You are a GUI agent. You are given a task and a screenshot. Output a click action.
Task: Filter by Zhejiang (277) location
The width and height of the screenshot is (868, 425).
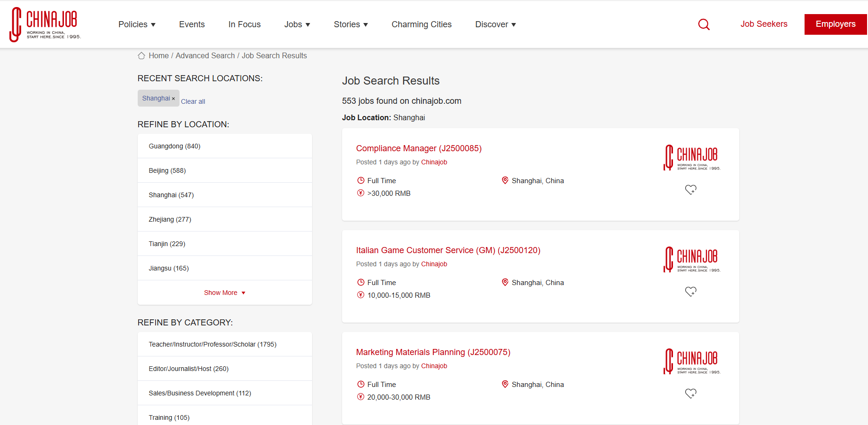pyautogui.click(x=225, y=219)
